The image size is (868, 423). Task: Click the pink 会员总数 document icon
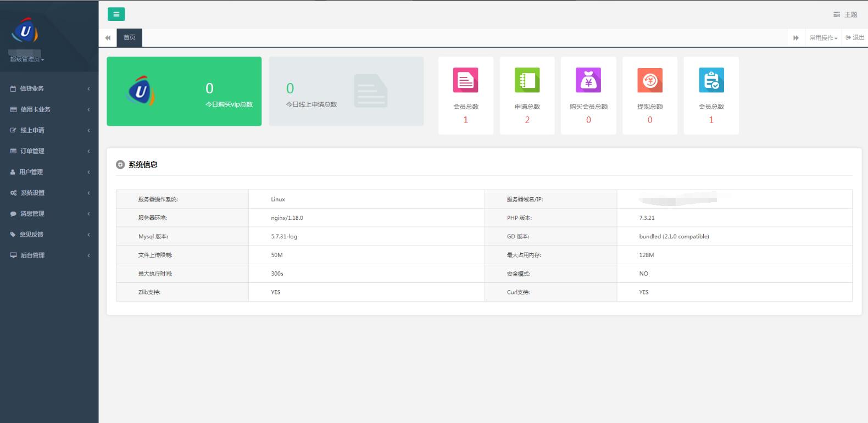[465, 80]
